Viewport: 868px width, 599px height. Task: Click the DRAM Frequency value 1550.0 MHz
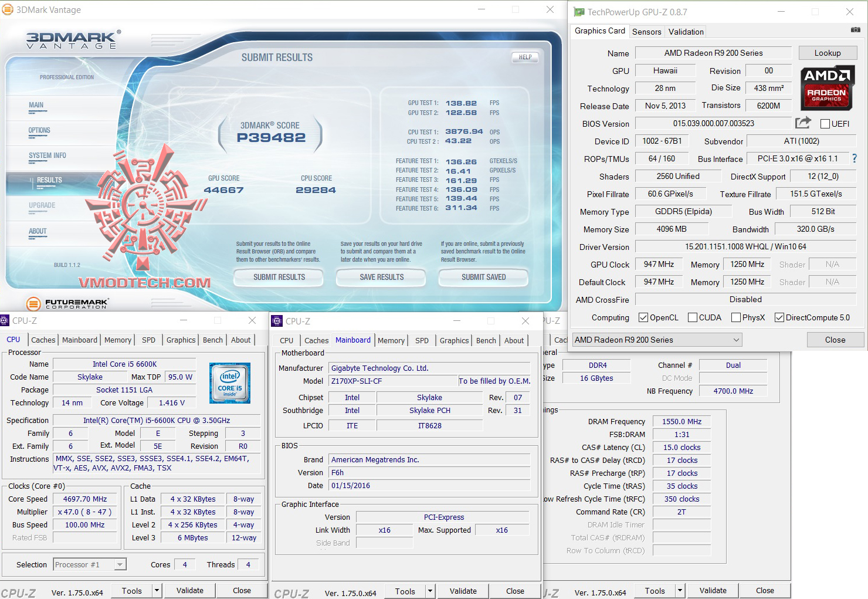(x=682, y=422)
